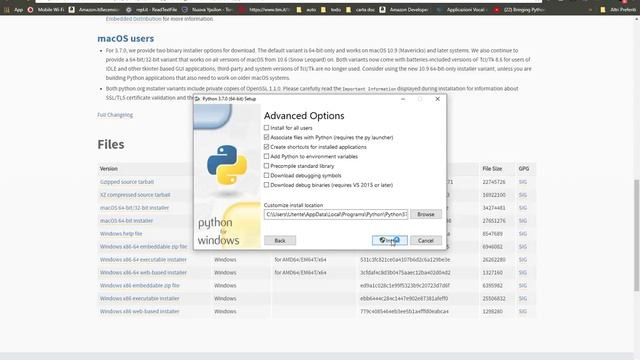The image size is (640, 360).
Task: Minimize the Python Setup window
Action: click(403, 99)
